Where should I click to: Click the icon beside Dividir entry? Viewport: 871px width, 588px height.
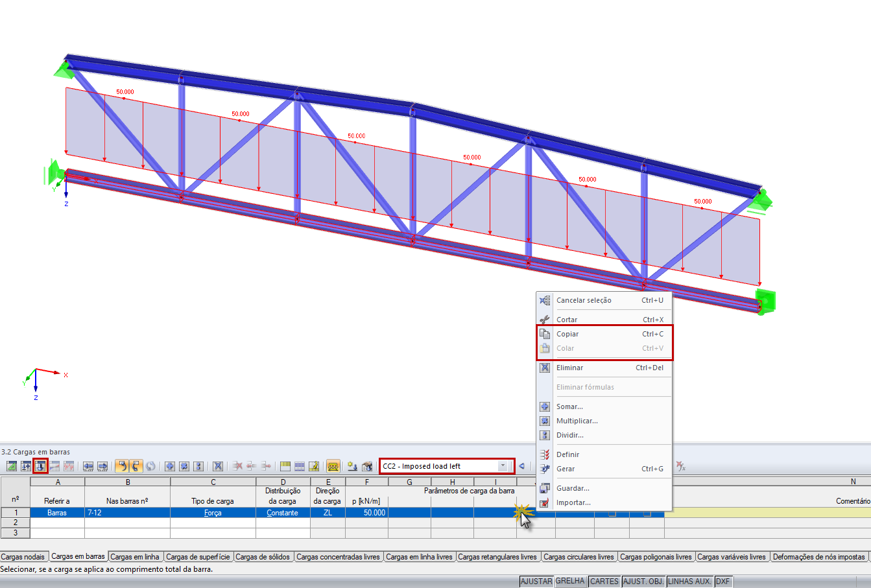tap(545, 435)
